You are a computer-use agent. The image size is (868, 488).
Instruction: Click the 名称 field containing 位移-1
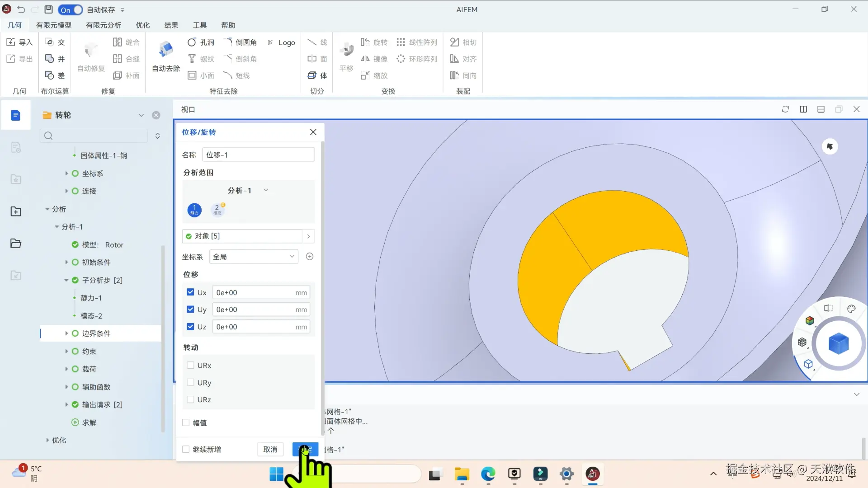258,155
